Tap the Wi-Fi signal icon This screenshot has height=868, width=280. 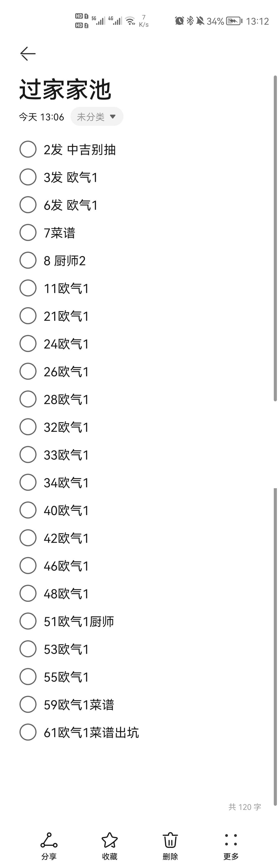point(130,21)
